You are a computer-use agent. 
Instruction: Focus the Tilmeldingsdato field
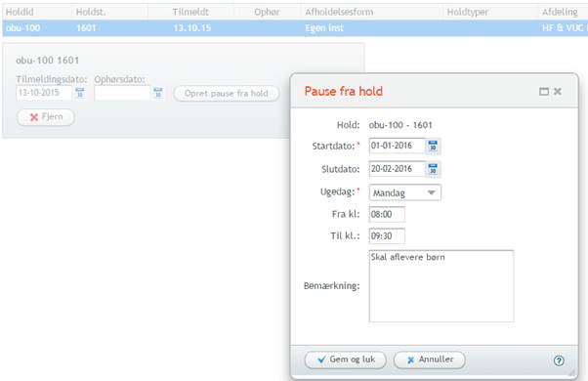click(x=44, y=93)
